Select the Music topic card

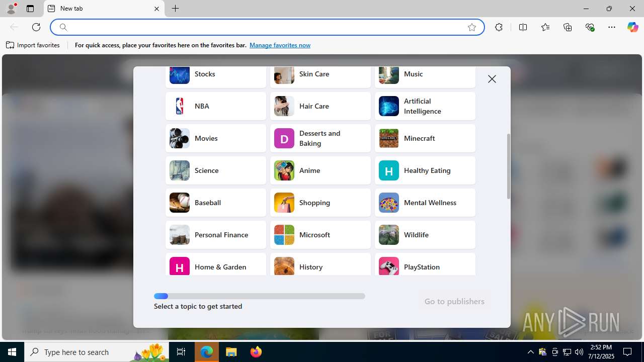[425, 77]
